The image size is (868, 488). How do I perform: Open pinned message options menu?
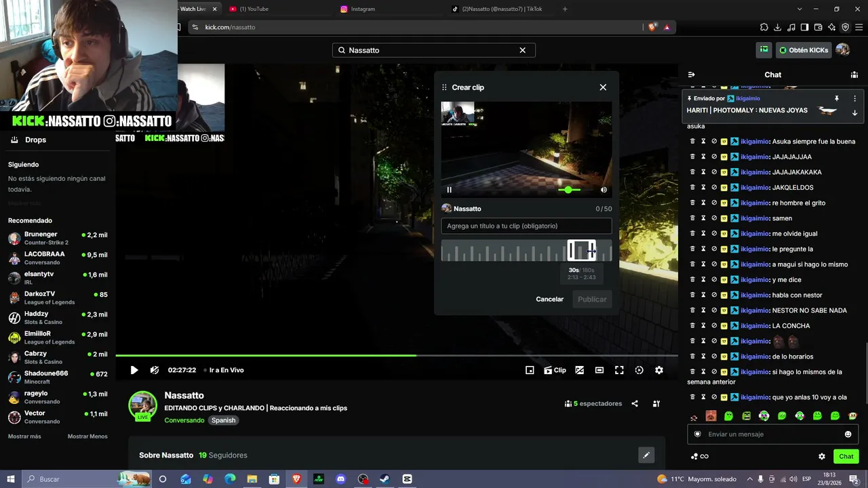click(854, 98)
